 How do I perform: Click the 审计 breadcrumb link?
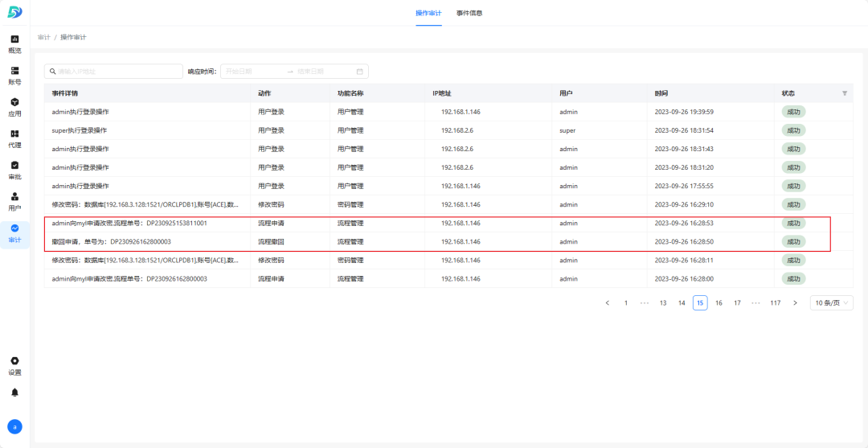coord(43,37)
